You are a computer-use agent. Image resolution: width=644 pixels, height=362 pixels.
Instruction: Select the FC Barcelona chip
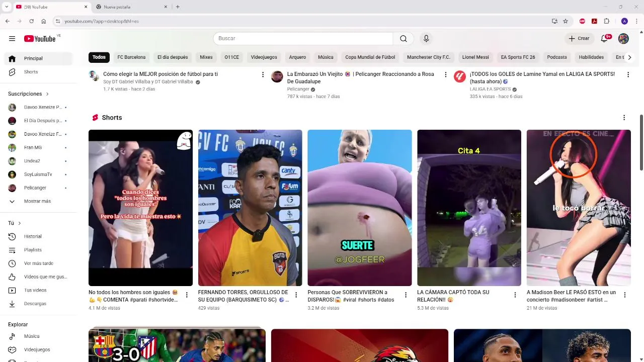(x=131, y=57)
